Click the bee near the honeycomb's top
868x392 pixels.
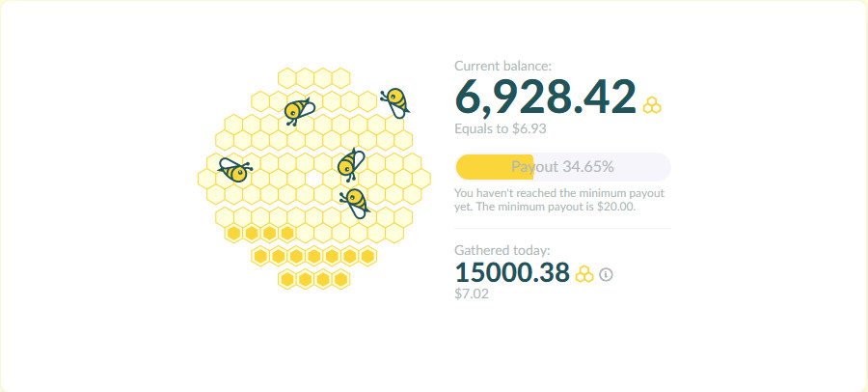298,110
